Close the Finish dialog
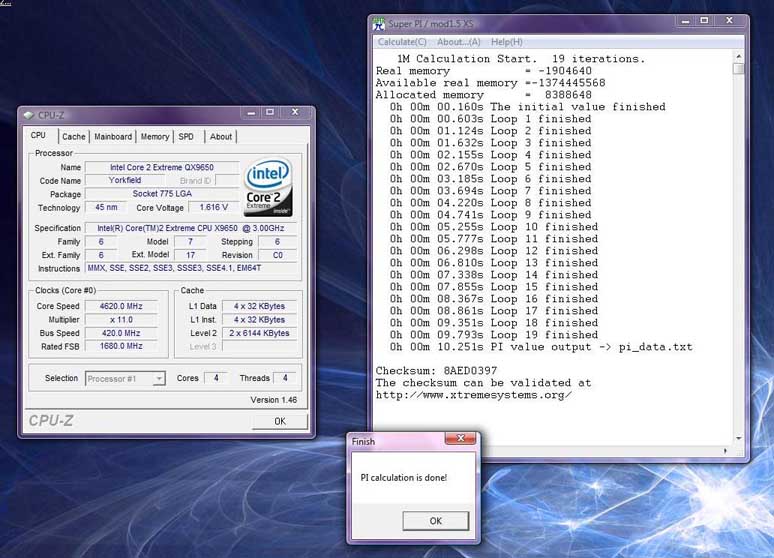Screen dimensions: 774x558 (460, 438)
